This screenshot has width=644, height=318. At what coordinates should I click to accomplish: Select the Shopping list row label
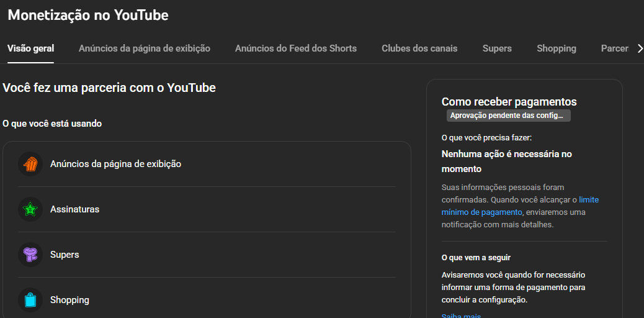(69, 300)
